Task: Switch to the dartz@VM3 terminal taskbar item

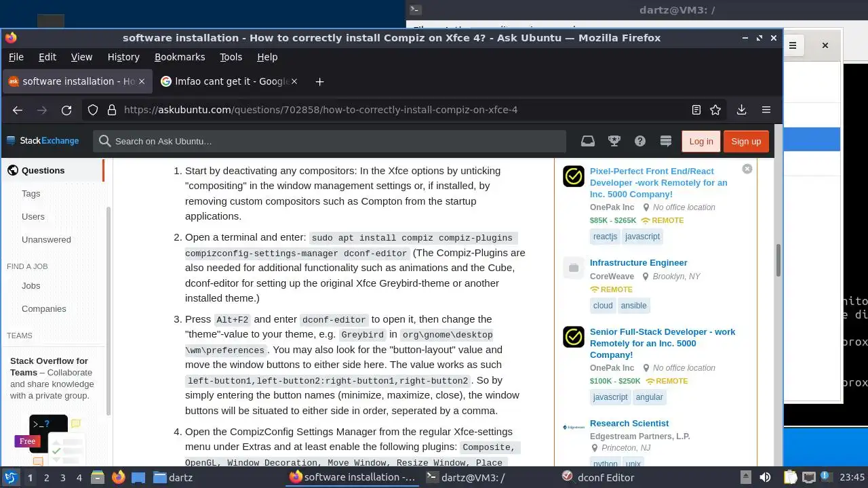Action: 466,478
